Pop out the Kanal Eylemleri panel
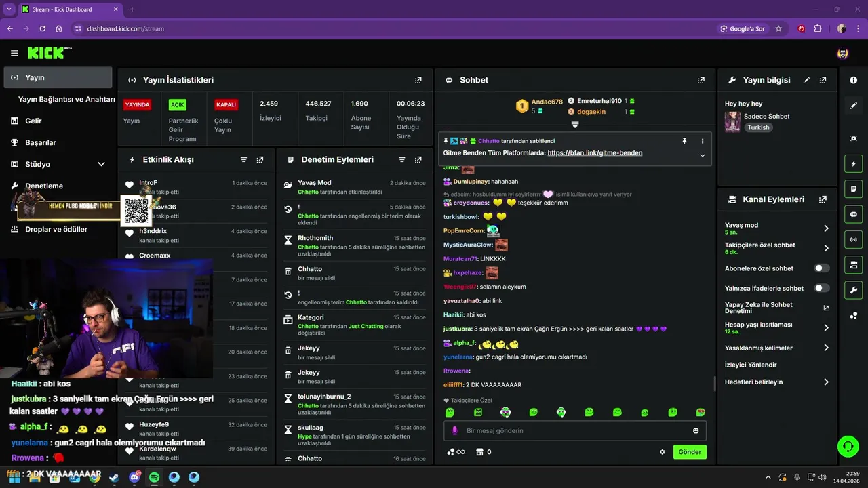The width and height of the screenshot is (868, 488). pos(823,199)
